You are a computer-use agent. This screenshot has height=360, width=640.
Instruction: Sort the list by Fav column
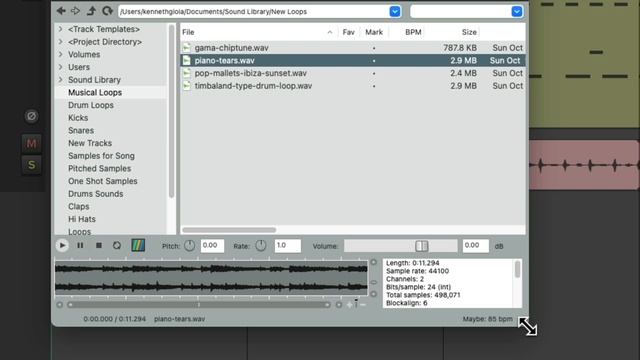pyautogui.click(x=349, y=32)
